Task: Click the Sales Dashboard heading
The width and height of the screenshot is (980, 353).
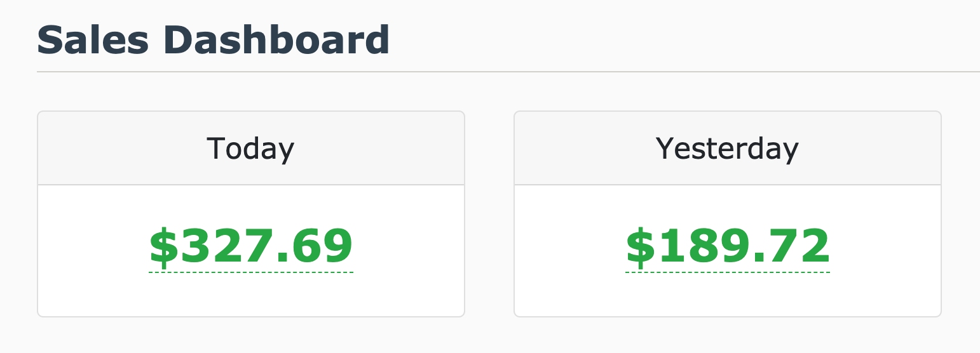Action: click(x=213, y=40)
